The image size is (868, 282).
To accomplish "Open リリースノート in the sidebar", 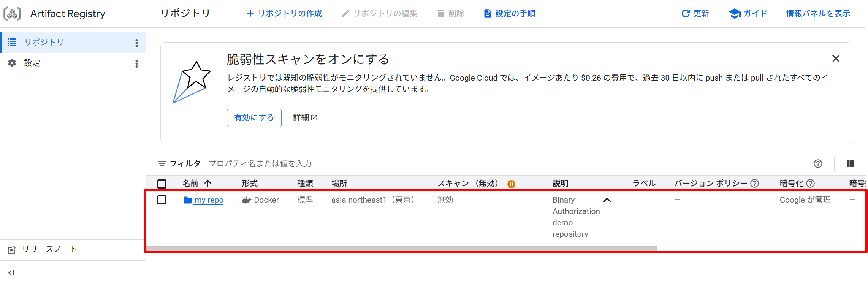I will coord(50,249).
